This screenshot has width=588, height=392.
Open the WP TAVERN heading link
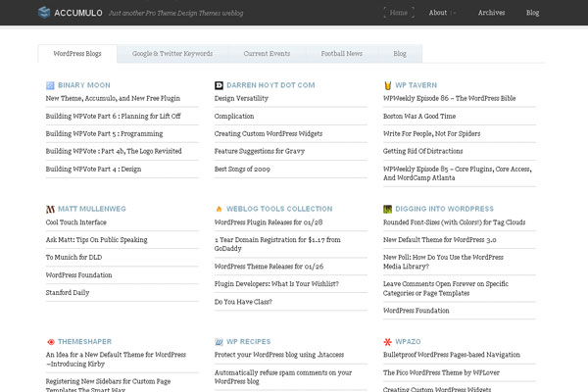point(416,85)
